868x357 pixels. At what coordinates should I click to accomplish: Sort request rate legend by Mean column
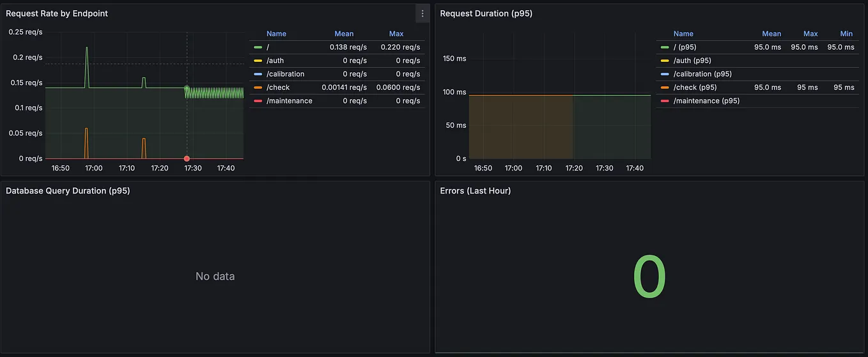coord(344,34)
